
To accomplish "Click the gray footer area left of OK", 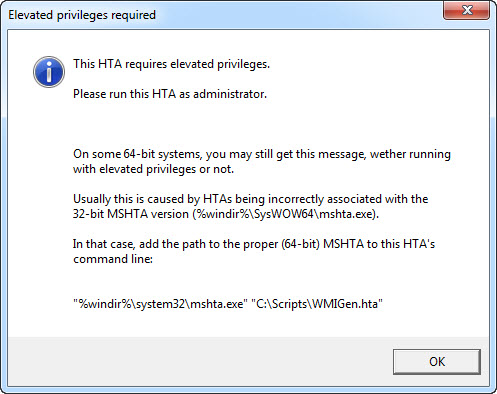I will tap(200, 362).
